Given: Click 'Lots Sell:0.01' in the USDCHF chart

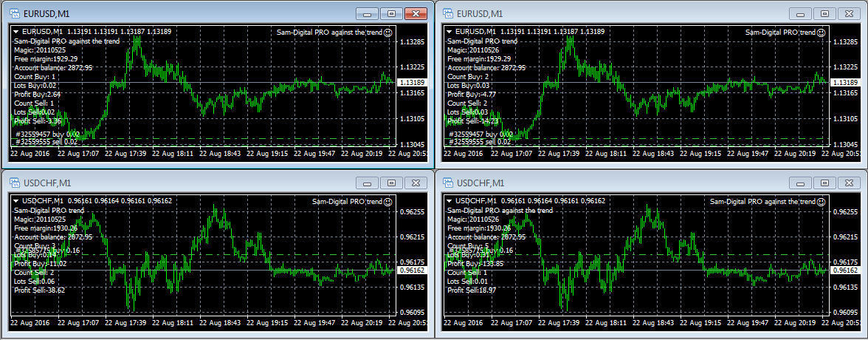Looking at the screenshot, I should [469, 281].
